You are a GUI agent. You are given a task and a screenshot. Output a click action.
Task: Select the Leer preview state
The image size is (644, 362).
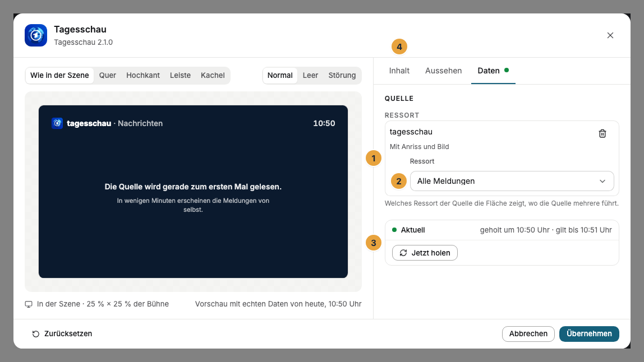click(x=311, y=76)
